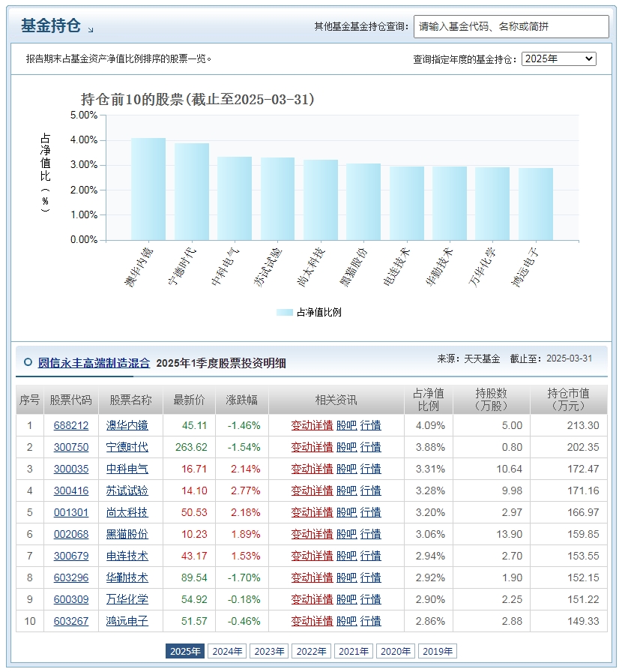Open stock code 688212 link

71,425
